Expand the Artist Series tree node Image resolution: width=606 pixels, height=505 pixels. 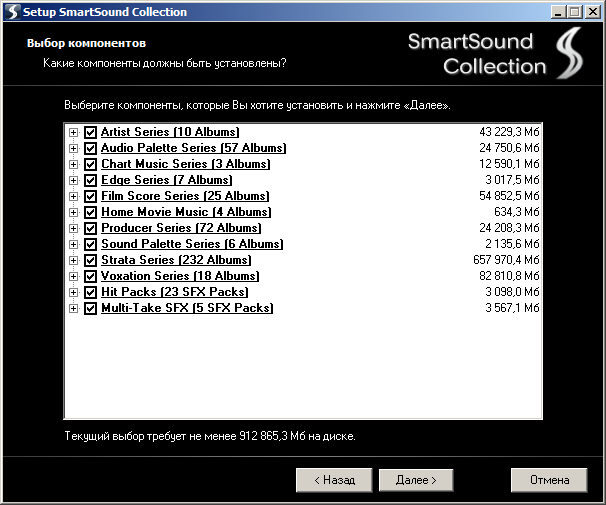pyautogui.click(x=73, y=133)
